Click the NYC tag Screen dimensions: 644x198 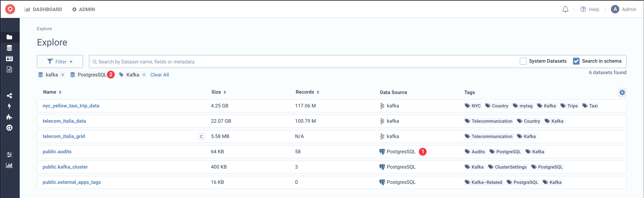coord(473,106)
